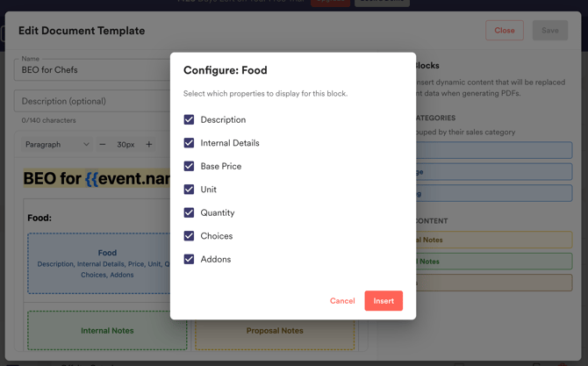Cancel the Configure Food dialog
588x366 pixels.
(342, 301)
